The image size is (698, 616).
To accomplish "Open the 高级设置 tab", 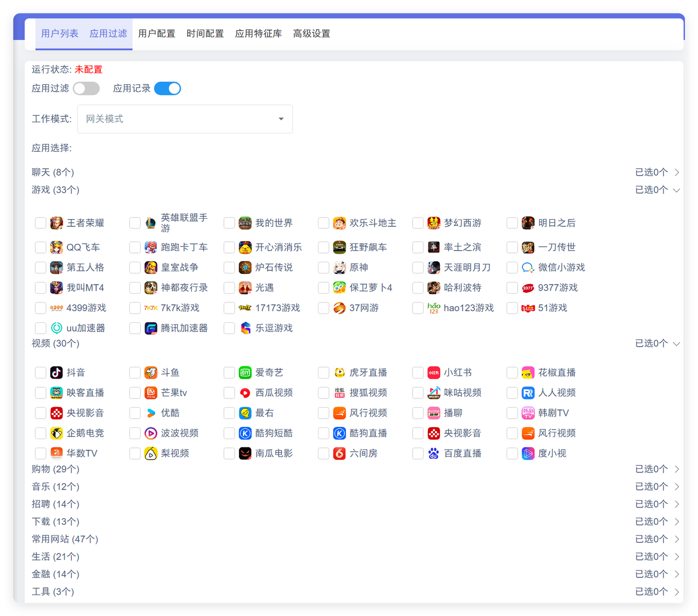I will pos(312,34).
